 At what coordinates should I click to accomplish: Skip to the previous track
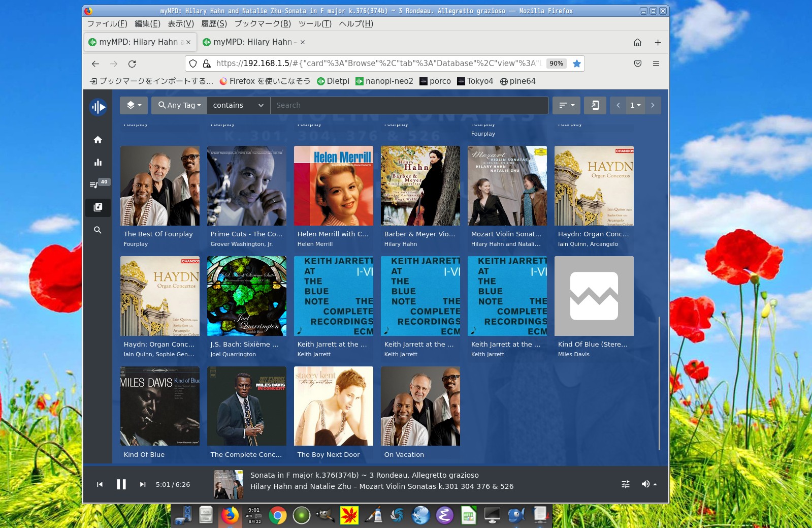pyautogui.click(x=100, y=484)
